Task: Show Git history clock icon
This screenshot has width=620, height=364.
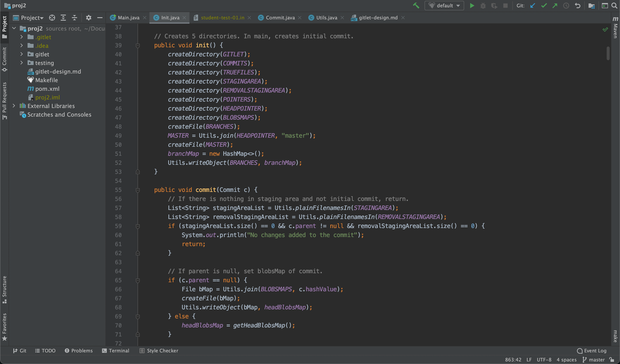Action: point(566,5)
